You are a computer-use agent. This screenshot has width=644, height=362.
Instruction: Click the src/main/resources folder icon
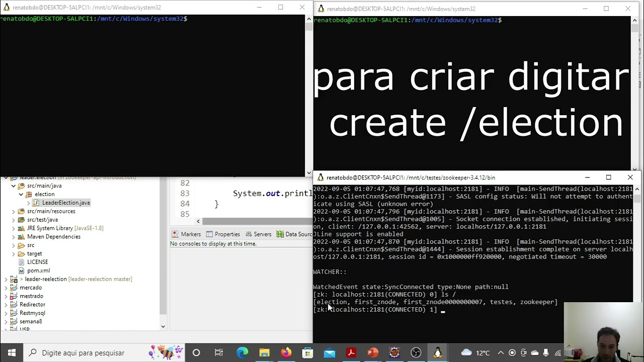tap(22, 211)
